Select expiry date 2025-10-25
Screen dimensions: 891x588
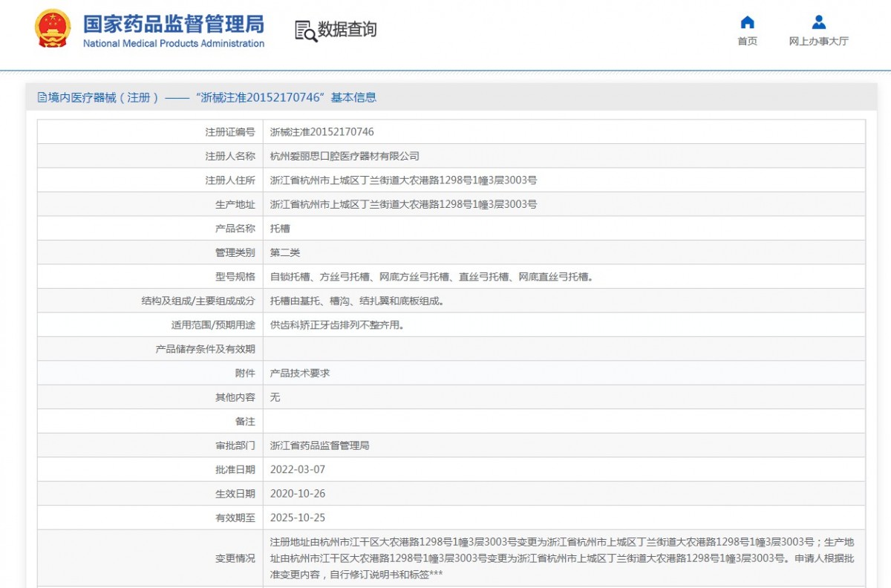tap(298, 518)
